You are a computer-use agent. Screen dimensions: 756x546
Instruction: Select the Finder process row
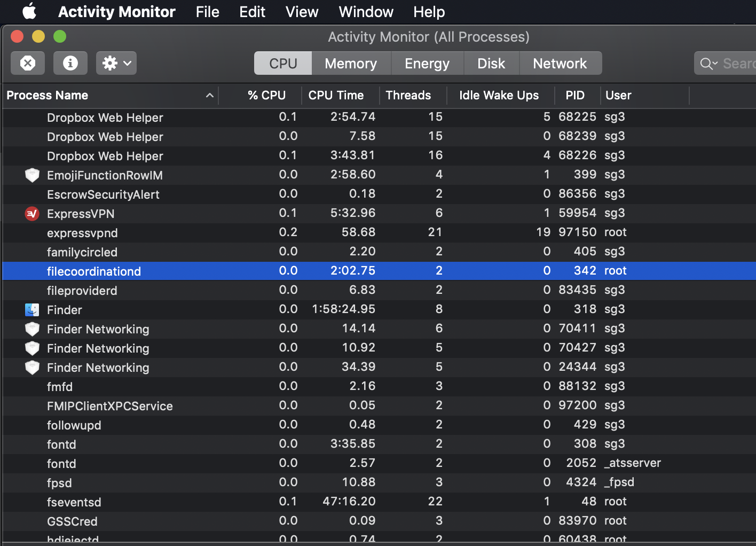pos(379,310)
